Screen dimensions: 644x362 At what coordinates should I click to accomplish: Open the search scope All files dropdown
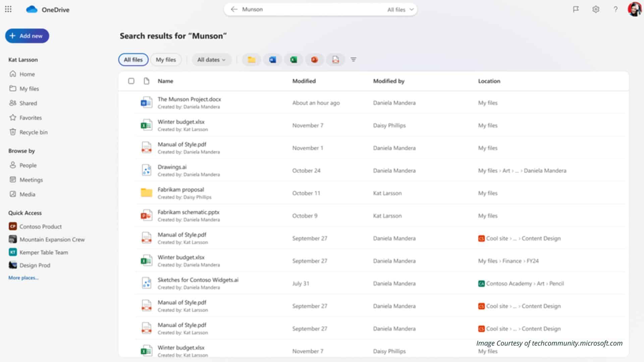[x=400, y=10]
